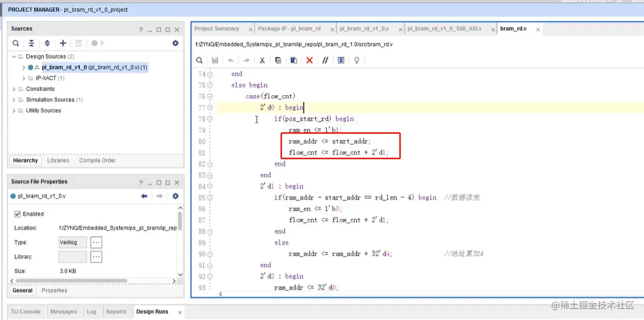Fold code block at line 76
This screenshot has width=644, height=320.
[210, 96]
